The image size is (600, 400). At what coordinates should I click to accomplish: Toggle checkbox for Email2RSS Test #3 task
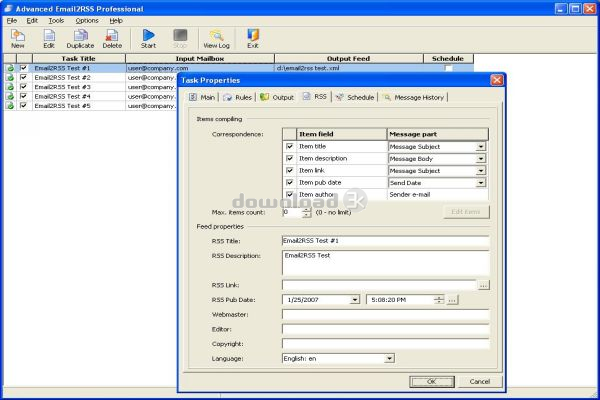[23, 87]
